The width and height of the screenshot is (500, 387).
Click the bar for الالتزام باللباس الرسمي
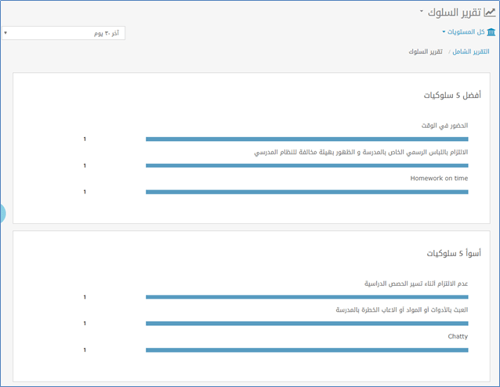pyautogui.click(x=307, y=165)
